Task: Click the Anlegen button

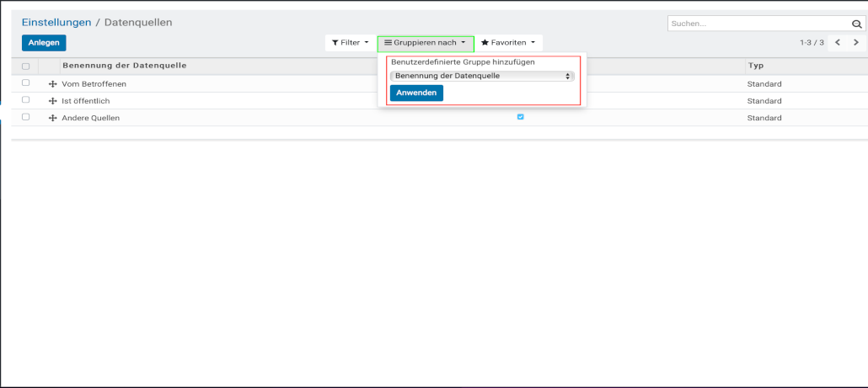Action: [44, 43]
